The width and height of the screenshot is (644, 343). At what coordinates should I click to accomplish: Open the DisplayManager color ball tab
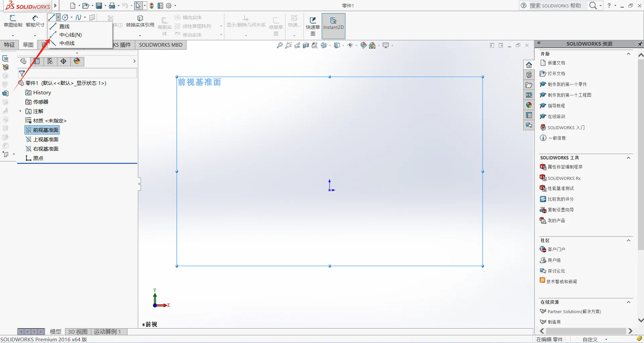[x=77, y=61]
